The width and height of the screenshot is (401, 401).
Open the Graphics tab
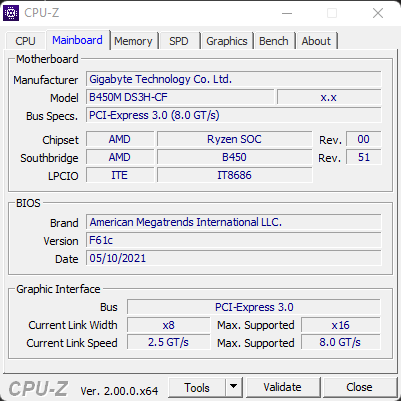click(x=227, y=41)
